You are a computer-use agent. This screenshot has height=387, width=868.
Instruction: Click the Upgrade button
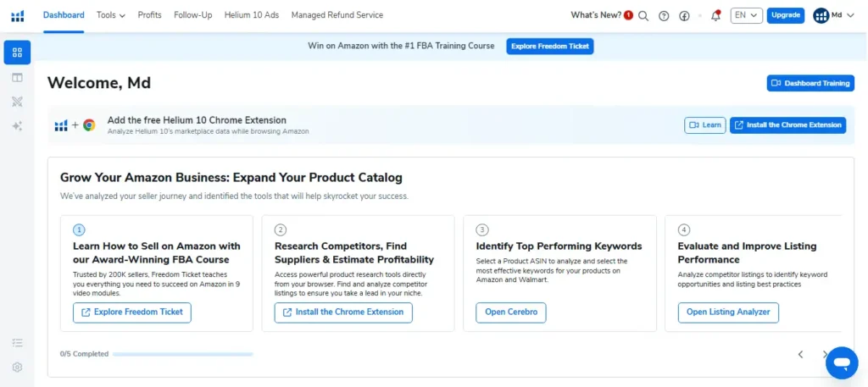[786, 15]
